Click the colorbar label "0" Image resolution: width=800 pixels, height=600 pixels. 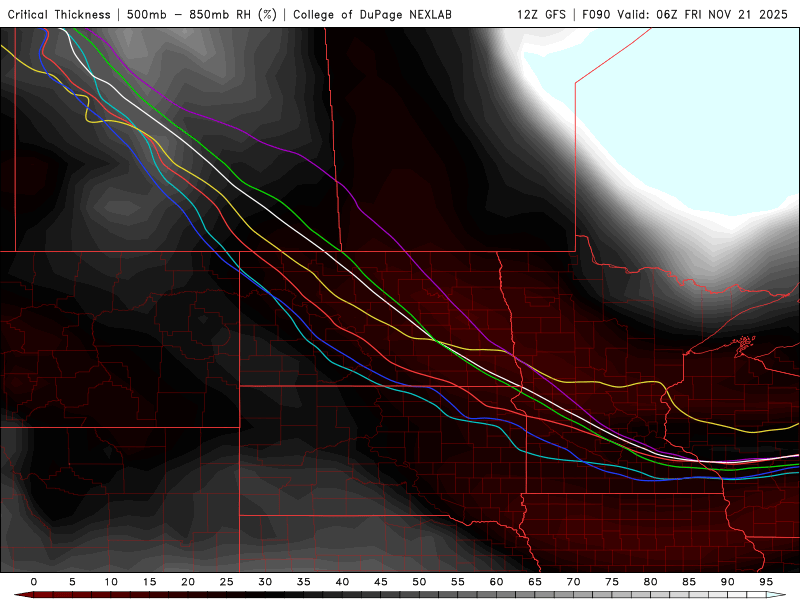[x=34, y=582]
